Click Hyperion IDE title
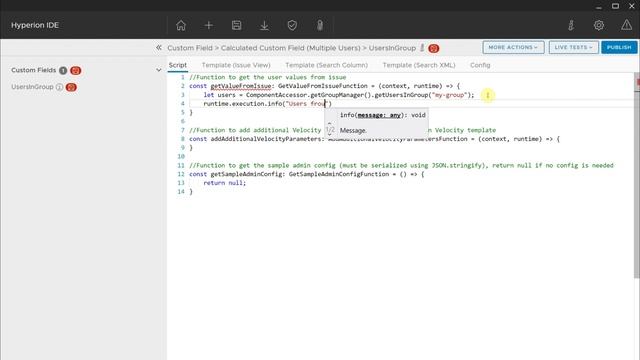Viewport: 640px width, 360px height. (35, 25)
